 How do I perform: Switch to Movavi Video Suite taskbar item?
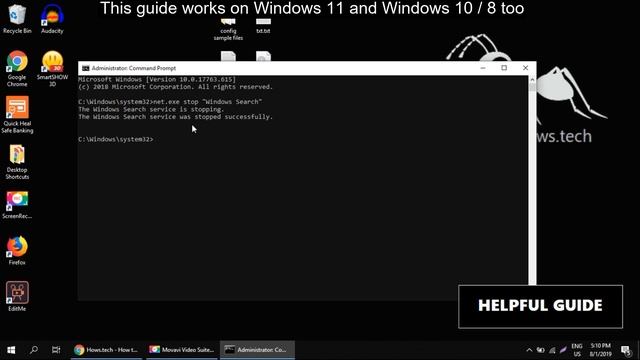[182, 350]
